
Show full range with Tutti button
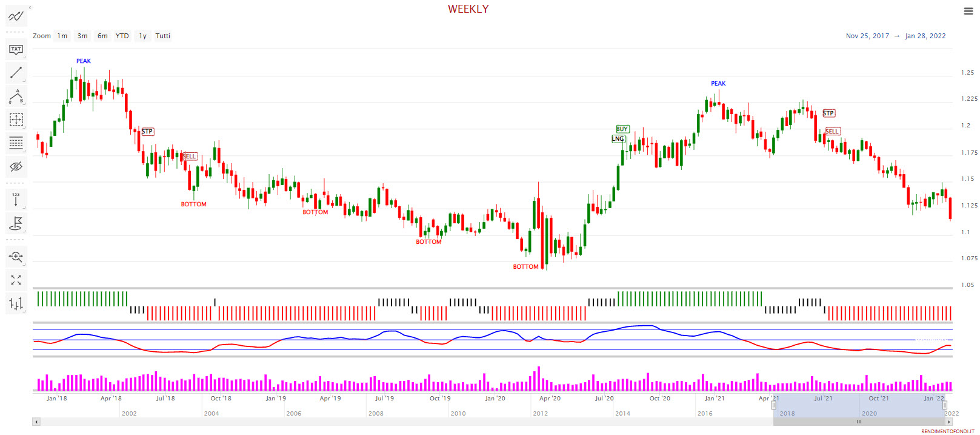click(x=162, y=36)
